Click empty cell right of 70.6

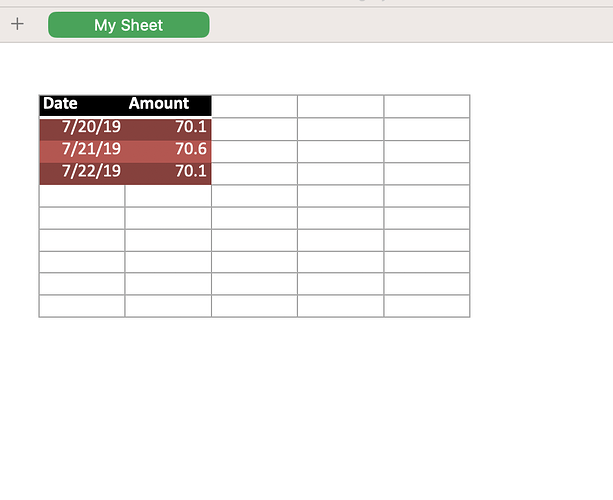(x=255, y=151)
